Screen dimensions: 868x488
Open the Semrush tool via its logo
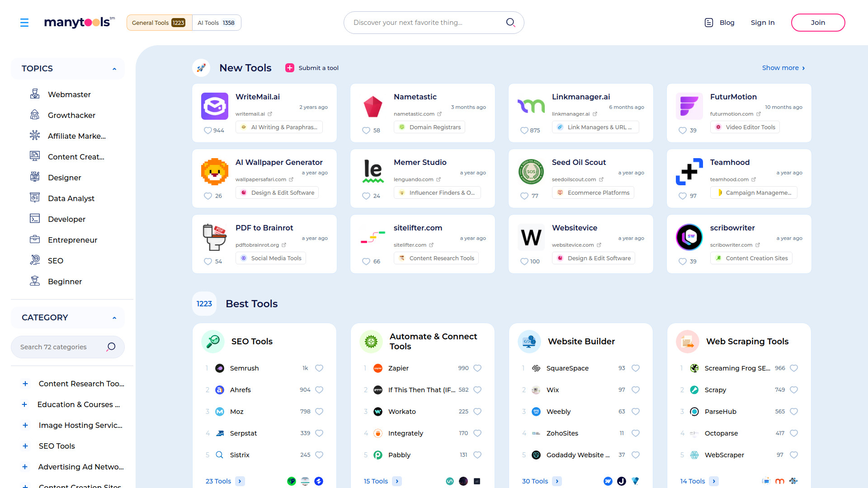219,368
